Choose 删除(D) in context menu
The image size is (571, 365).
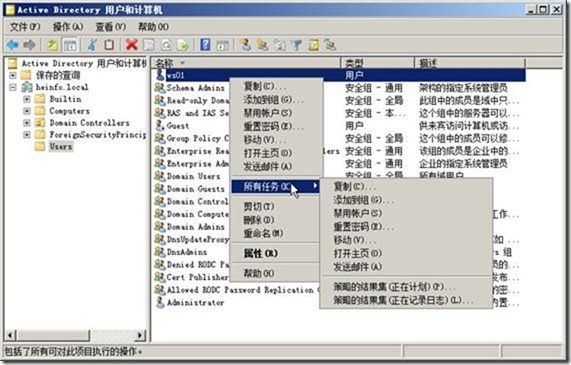[x=276, y=220]
